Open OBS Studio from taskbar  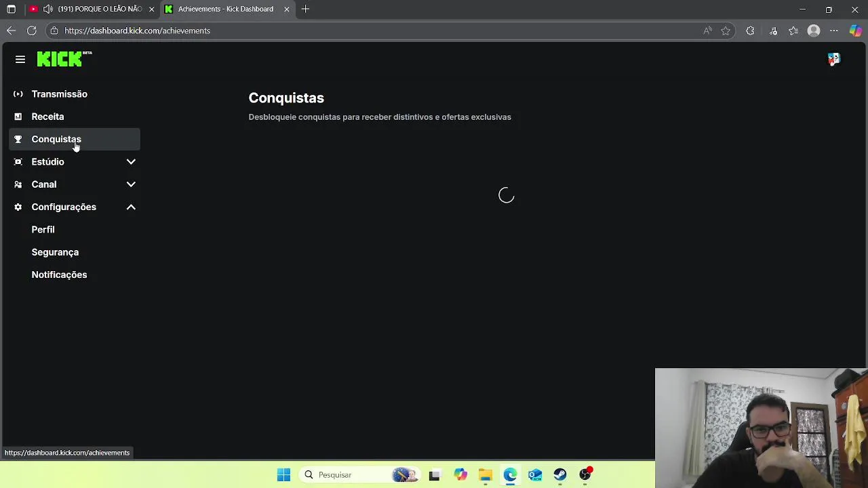585,474
